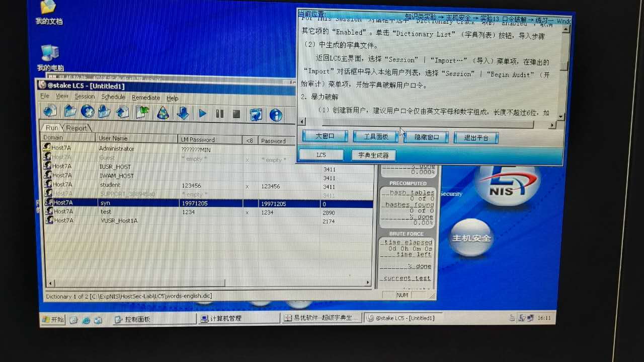
Task: Switch to 易优软件 dictionary generator taskbar window
Action: tap(322, 318)
